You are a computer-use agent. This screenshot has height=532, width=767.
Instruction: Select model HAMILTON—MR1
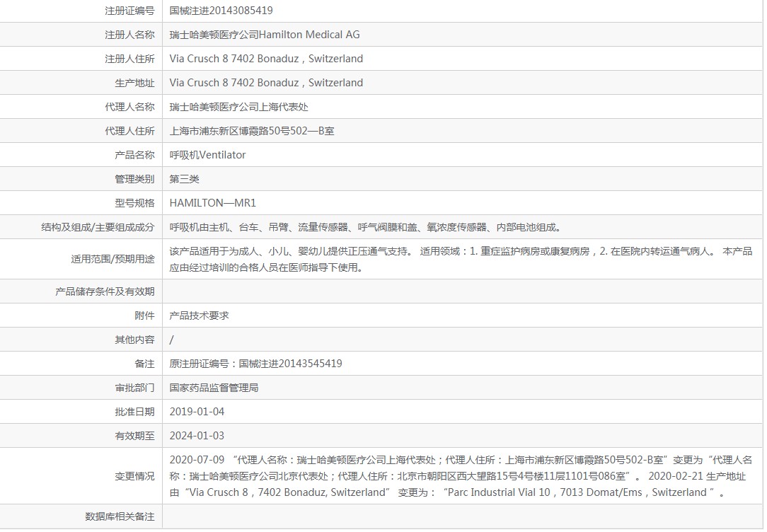[213, 203]
